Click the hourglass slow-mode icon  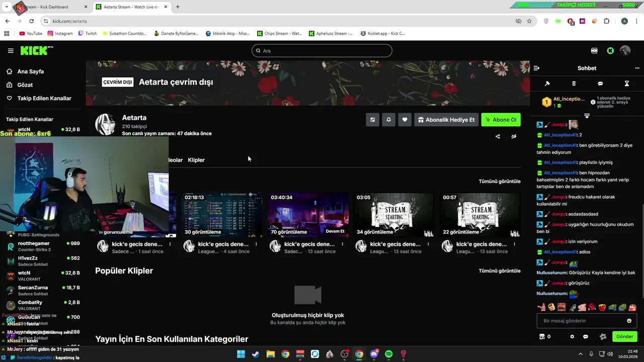[627, 83]
